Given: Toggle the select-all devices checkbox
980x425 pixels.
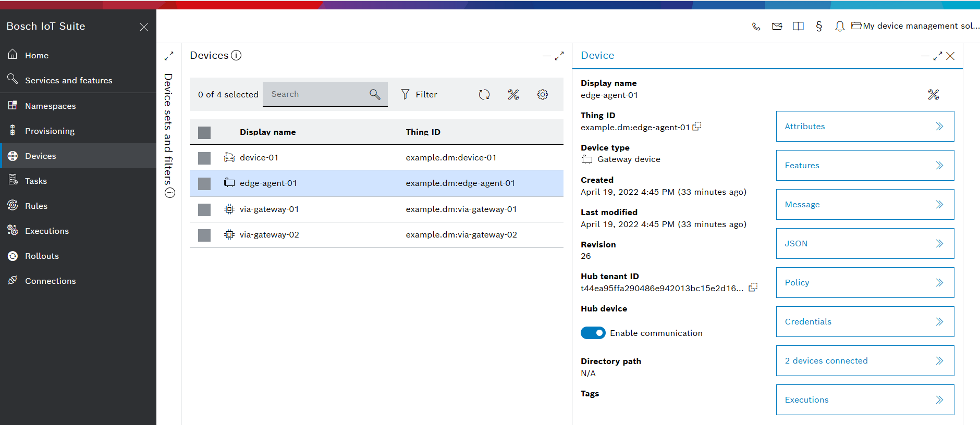Looking at the screenshot, I should tap(204, 132).
